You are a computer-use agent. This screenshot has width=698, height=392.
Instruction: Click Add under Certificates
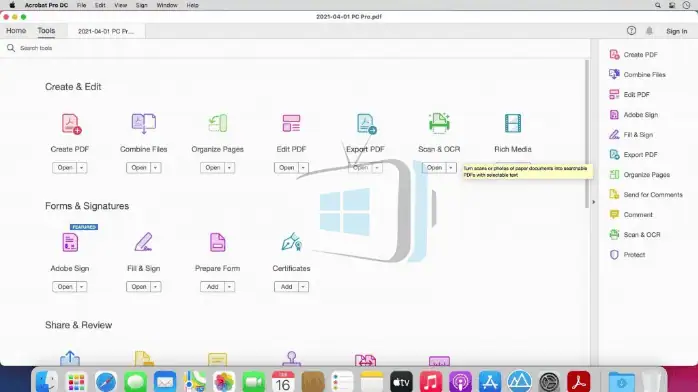pyautogui.click(x=287, y=287)
